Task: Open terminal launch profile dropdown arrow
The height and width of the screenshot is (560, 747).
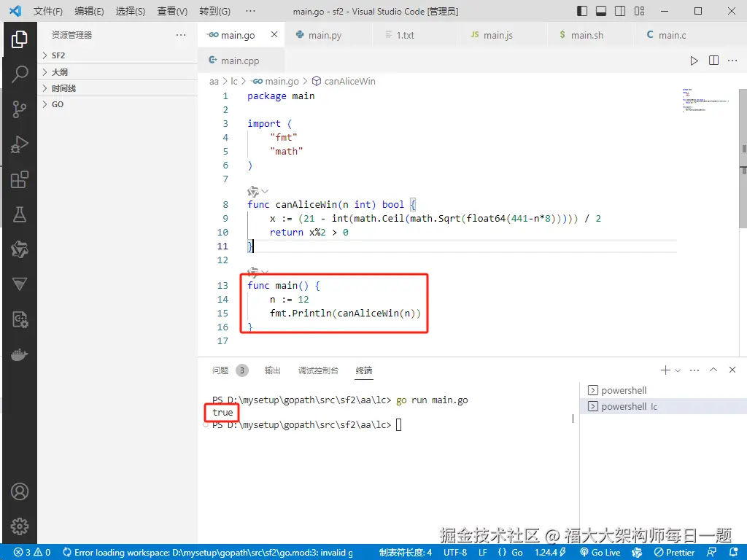Action: pos(678,370)
